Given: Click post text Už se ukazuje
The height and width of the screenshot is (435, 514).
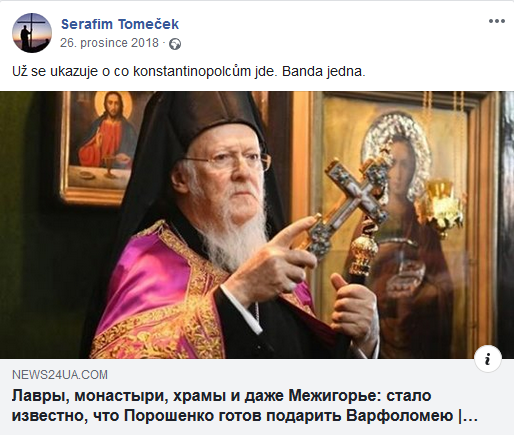Looking at the screenshot, I should tap(55, 72).
